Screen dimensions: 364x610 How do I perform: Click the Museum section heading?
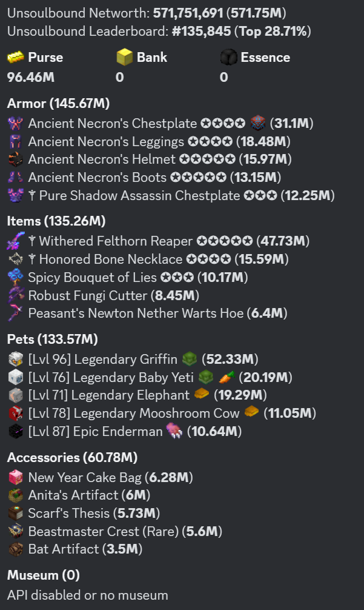point(43,575)
